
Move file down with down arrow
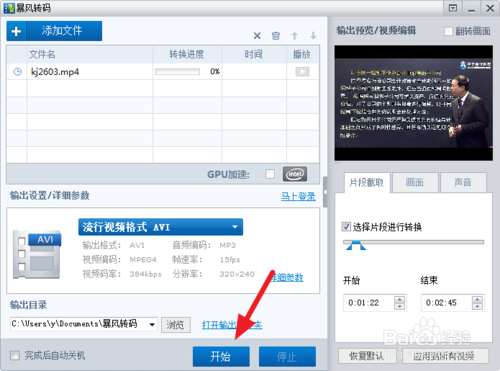click(x=313, y=36)
